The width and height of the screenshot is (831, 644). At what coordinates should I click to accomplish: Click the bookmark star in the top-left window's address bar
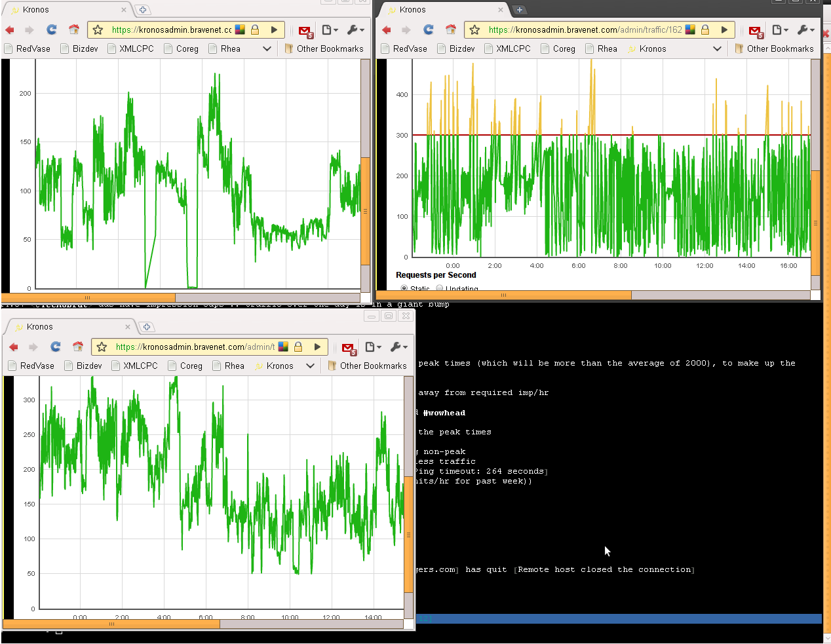[98, 29]
